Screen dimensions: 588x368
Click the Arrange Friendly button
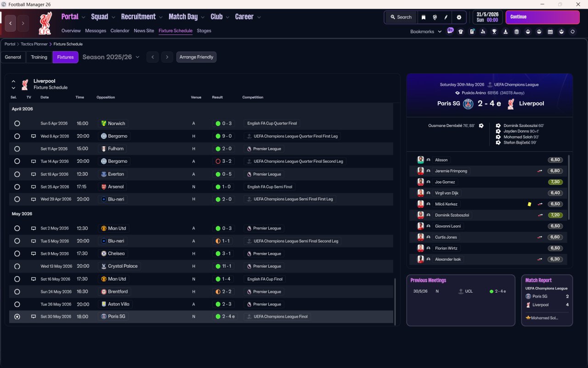pyautogui.click(x=196, y=57)
